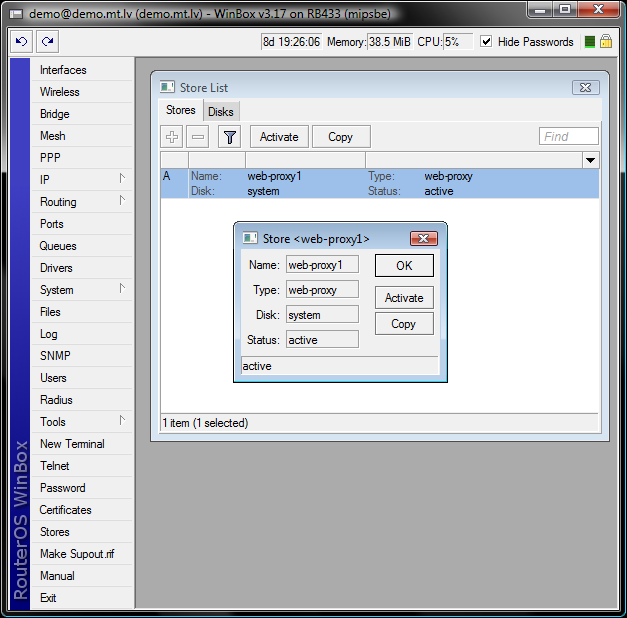Click the Store List window title icon

[167, 87]
